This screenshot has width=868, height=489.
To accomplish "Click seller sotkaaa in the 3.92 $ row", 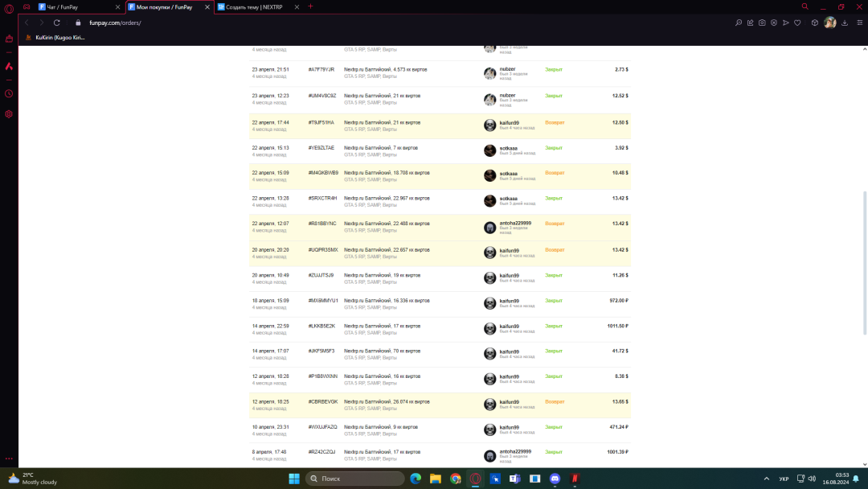I will [508, 149].
